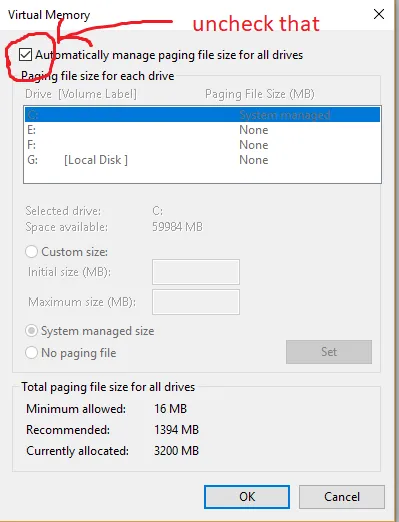Screen dimensions: 399x522
Task: Click the Cancel button
Action: 342,497
